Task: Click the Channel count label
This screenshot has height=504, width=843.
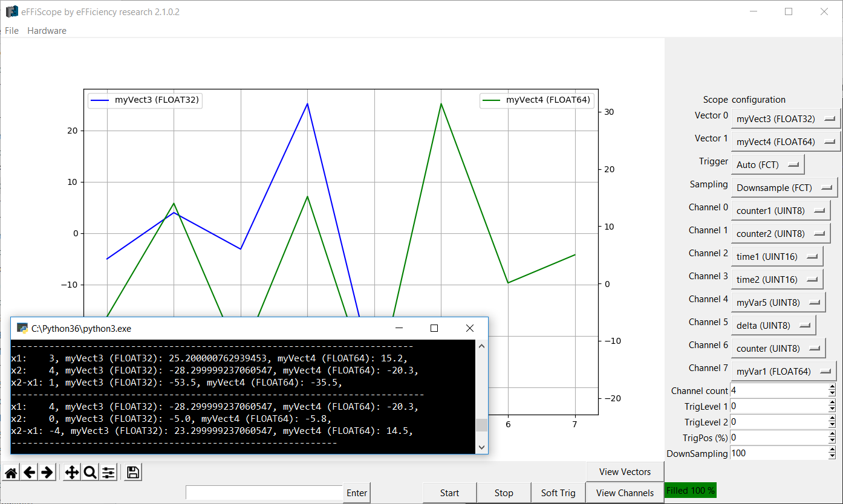Action: pos(700,391)
